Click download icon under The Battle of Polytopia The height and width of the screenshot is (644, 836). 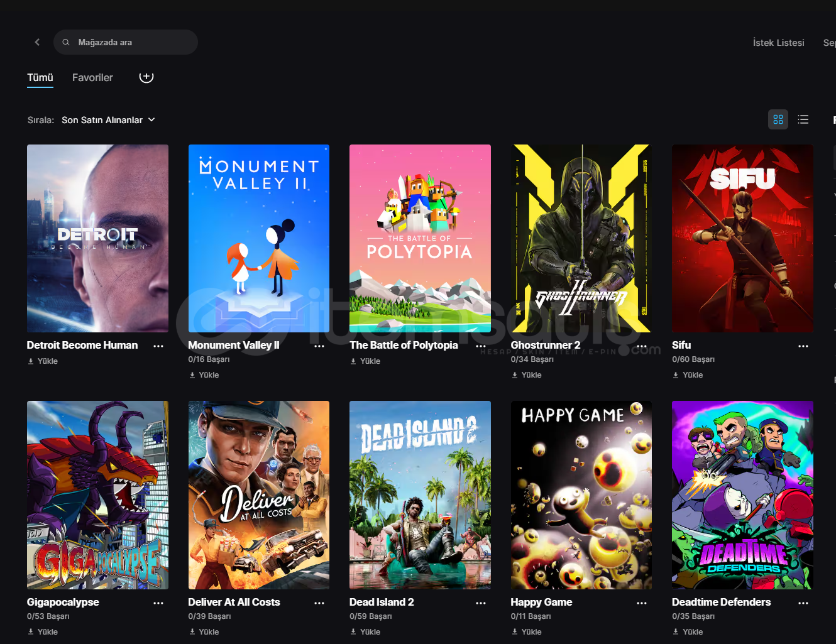(x=353, y=361)
